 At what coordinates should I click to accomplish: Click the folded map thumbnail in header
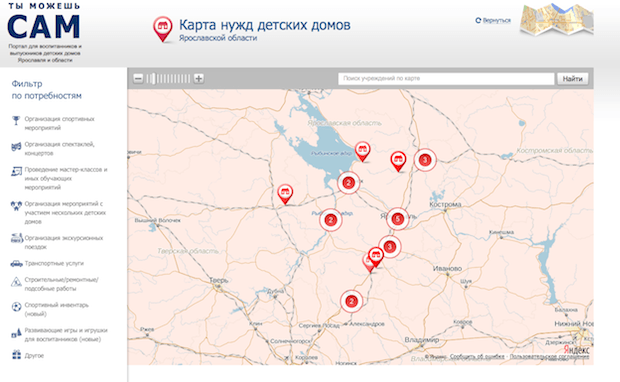click(556, 21)
